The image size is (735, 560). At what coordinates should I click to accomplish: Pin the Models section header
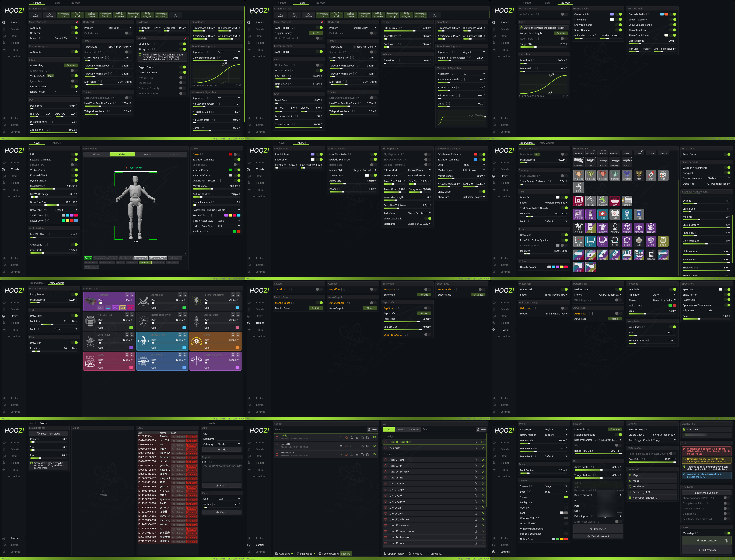coord(185,38)
